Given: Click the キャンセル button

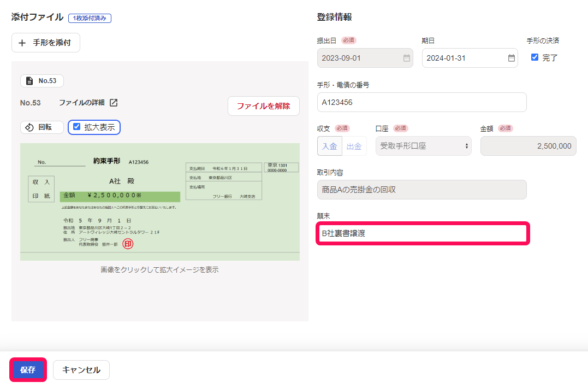Looking at the screenshot, I should [81, 369].
